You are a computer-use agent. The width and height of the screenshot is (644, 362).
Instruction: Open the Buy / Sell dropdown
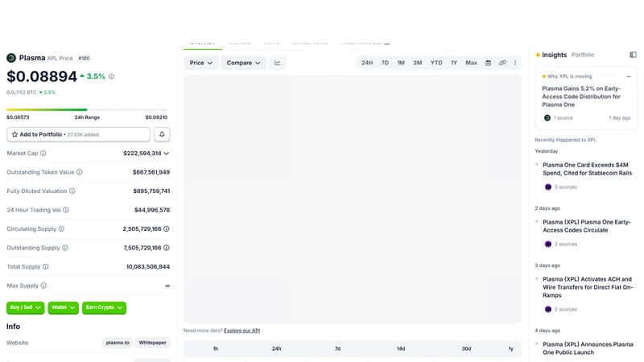[x=26, y=307]
